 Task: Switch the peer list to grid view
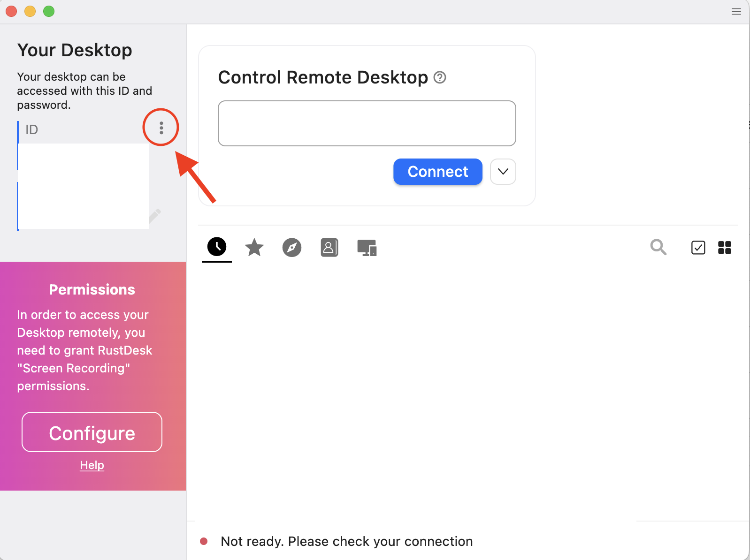[x=724, y=248]
